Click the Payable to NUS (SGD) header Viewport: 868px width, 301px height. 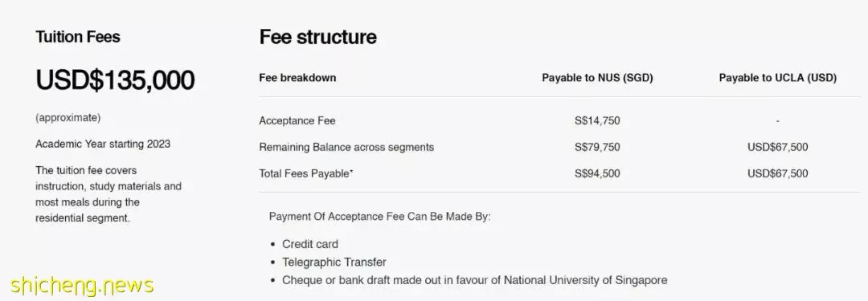pyautogui.click(x=597, y=78)
